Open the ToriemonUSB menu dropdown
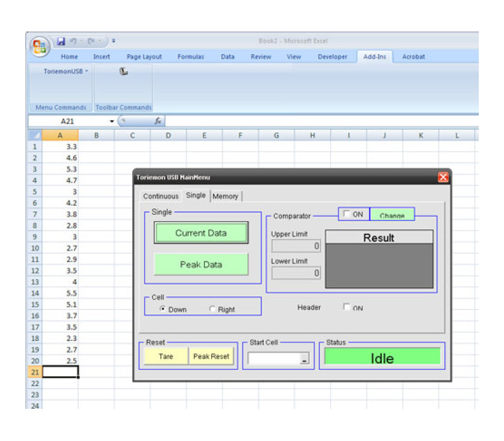Screen dimensions: 504x441 (66, 71)
